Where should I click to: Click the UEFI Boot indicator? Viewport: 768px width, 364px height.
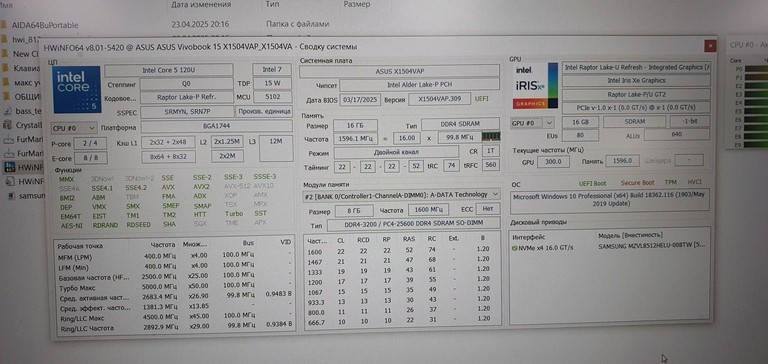pos(593,183)
